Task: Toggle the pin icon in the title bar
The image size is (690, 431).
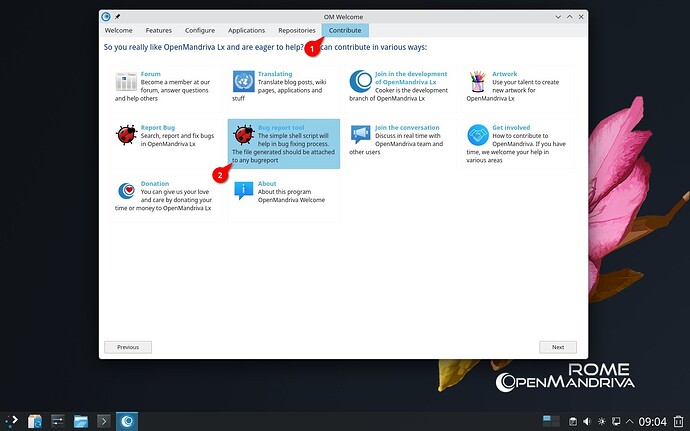Action: 117,17
